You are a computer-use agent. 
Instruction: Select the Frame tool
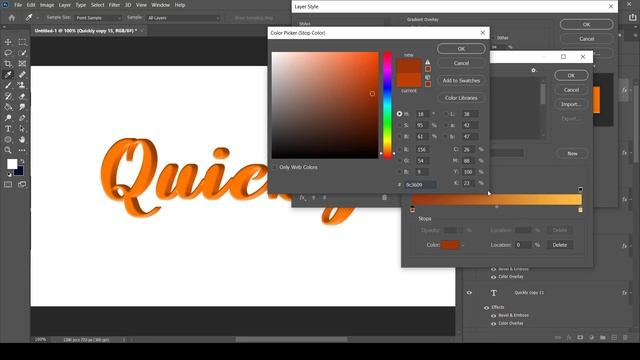tap(22, 64)
